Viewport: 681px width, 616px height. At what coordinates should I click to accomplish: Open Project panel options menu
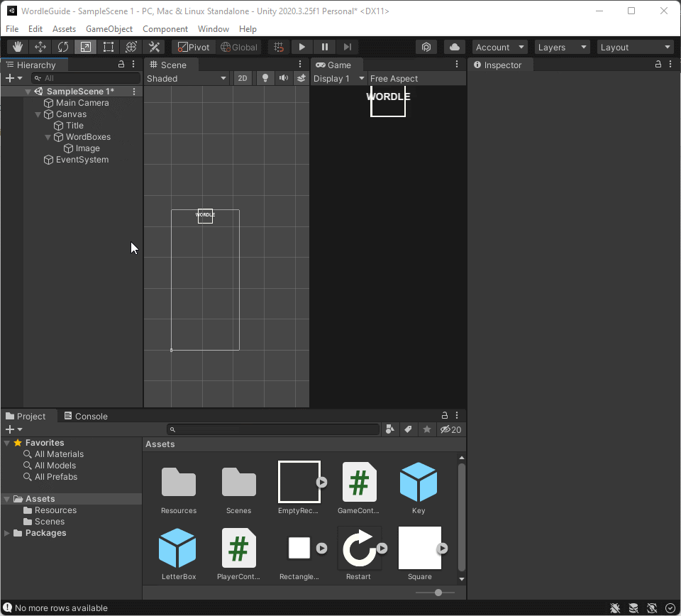coord(456,415)
